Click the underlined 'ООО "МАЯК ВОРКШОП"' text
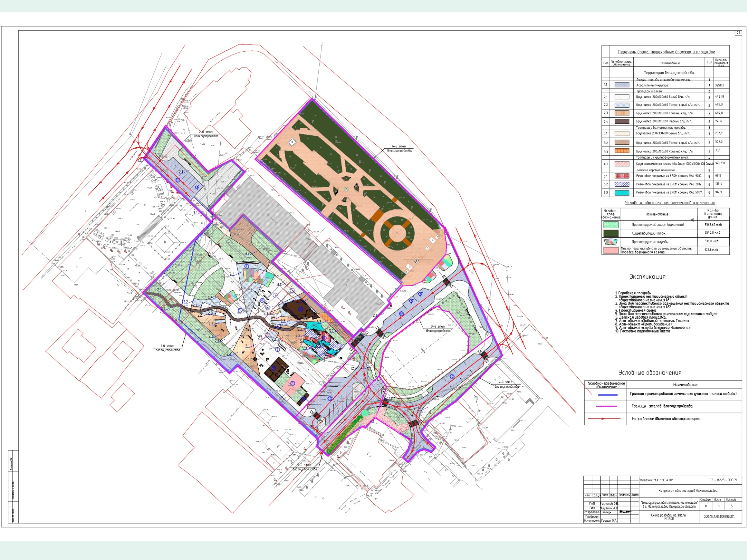The image size is (747, 560). 719,516
